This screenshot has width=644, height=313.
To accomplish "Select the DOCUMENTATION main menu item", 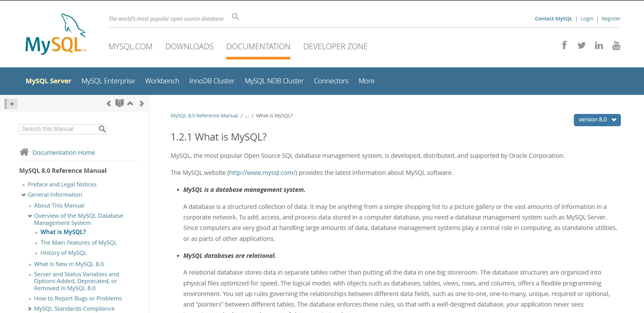I will pos(258,46).
